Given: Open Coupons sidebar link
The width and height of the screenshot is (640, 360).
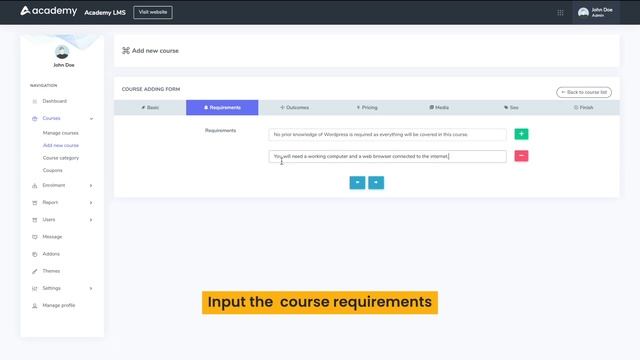Looking at the screenshot, I should click(x=53, y=170).
